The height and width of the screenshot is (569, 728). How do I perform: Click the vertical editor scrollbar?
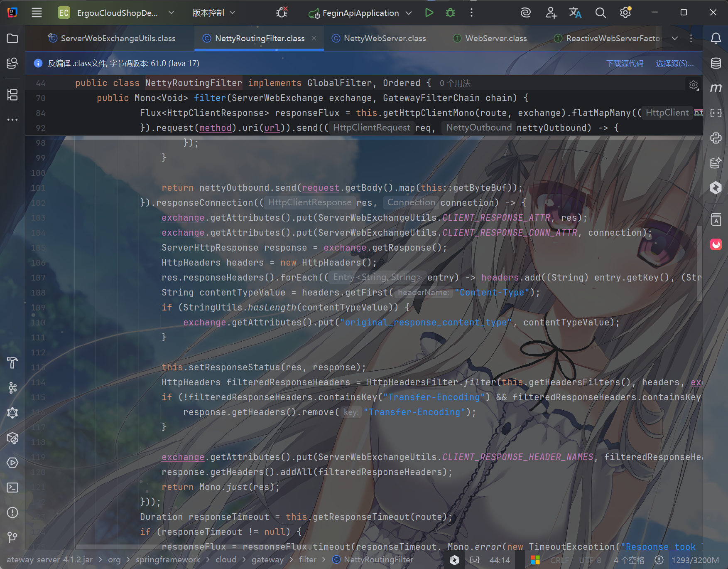click(699, 264)
